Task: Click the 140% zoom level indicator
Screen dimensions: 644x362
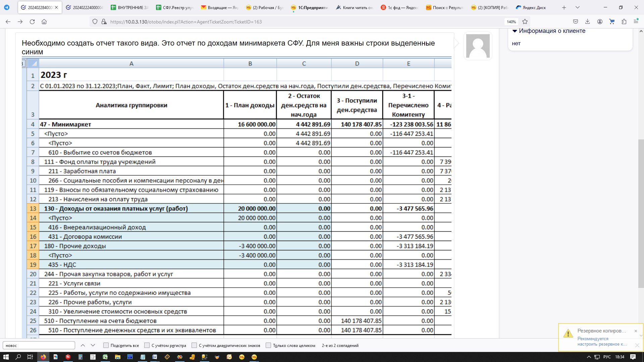Action: tap(511, 22)
